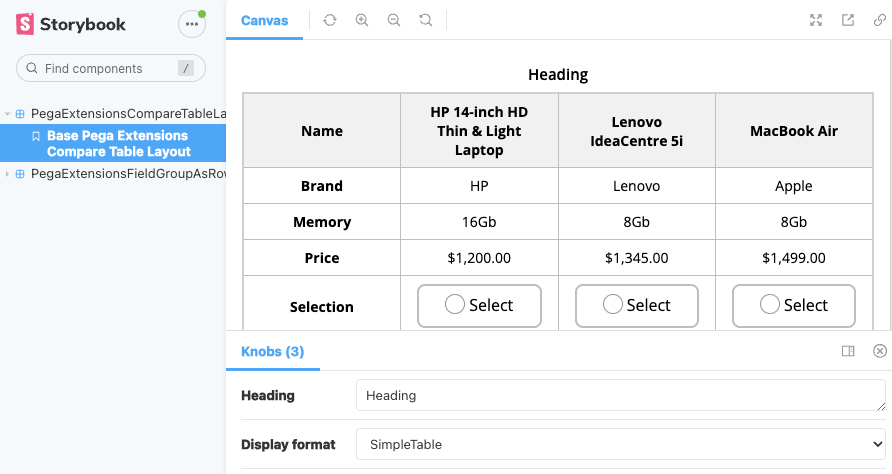Reset canvas zoom level
This screenshot has width=892, height=474.
pyautogui.click(x=426, y=20)
